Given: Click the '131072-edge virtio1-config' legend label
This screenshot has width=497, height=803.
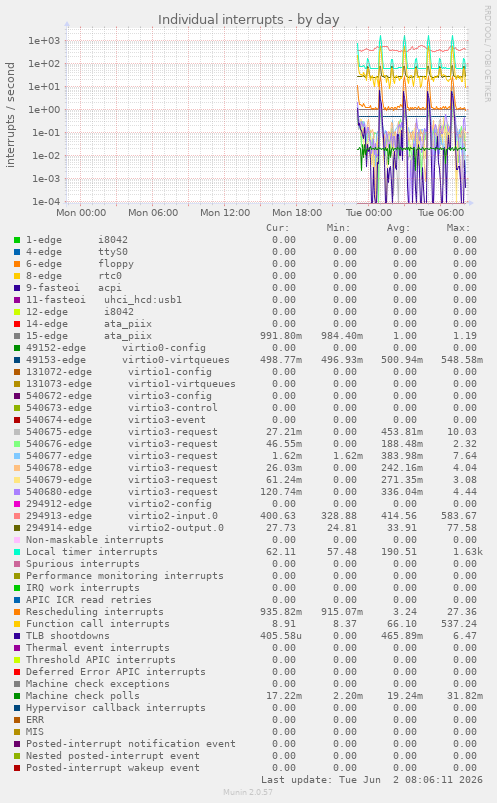Looking at the screenshot, I should (119, 372).
